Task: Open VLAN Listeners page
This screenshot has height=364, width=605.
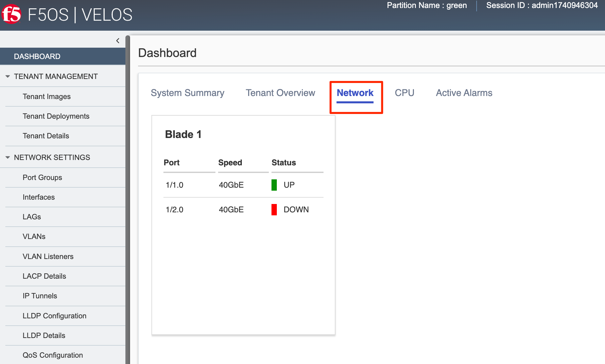Action: tap(48, 257)
